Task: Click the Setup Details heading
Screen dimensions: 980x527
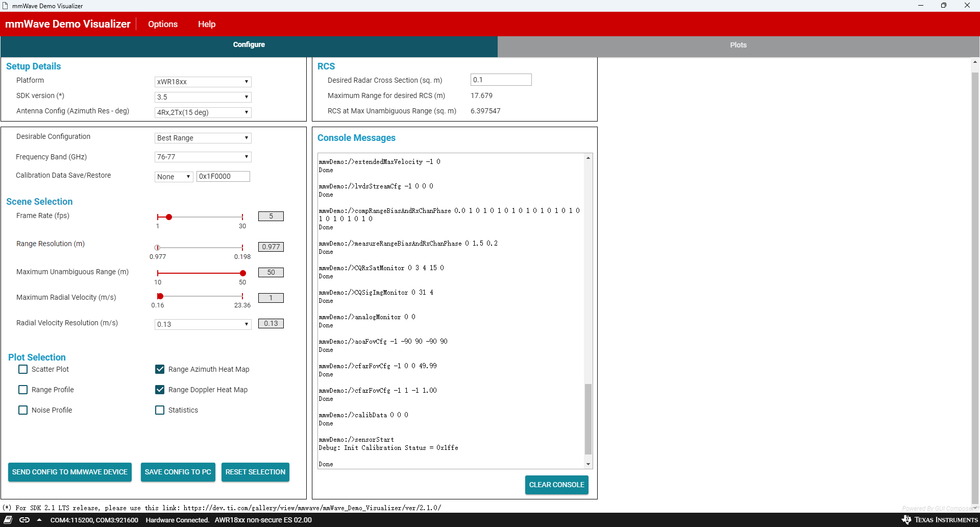Action: pos(33,66)
